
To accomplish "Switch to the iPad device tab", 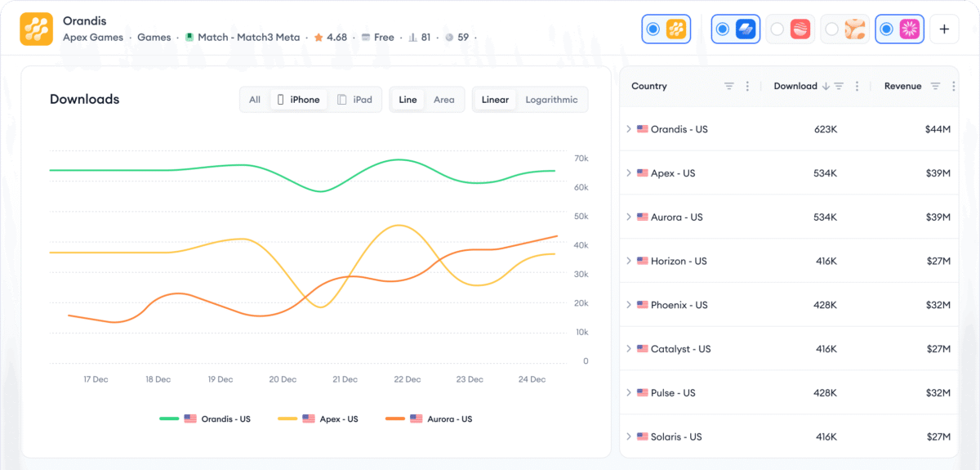I will [x=354, y=100].
